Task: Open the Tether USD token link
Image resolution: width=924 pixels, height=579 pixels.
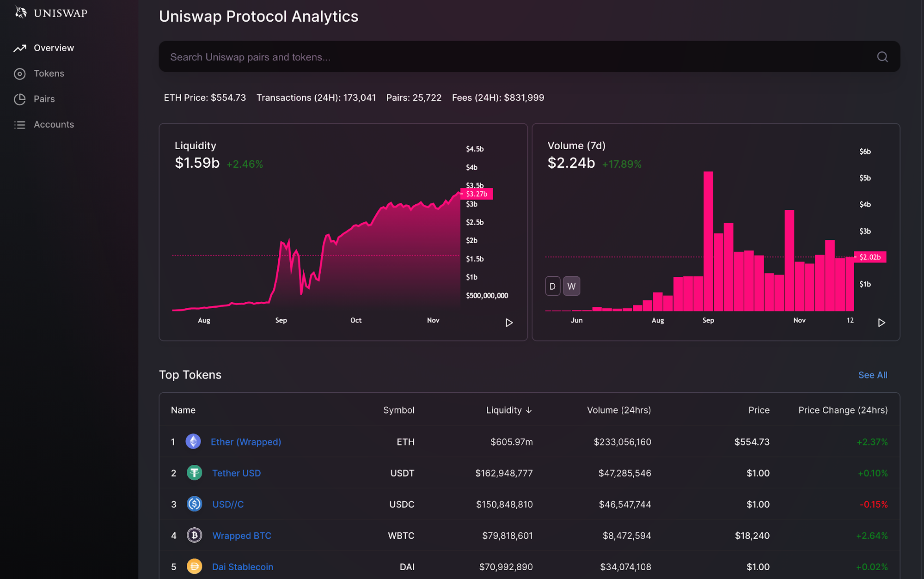Action: coord(236,473)
